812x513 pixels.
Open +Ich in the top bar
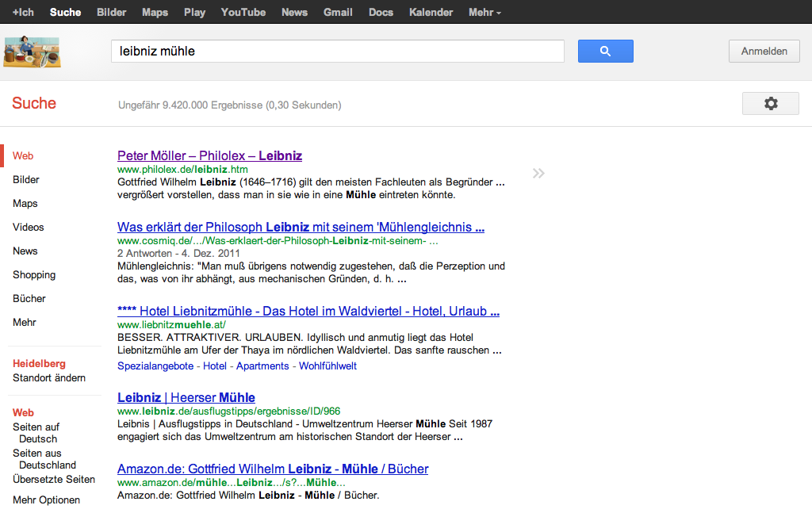click(23, 13)
